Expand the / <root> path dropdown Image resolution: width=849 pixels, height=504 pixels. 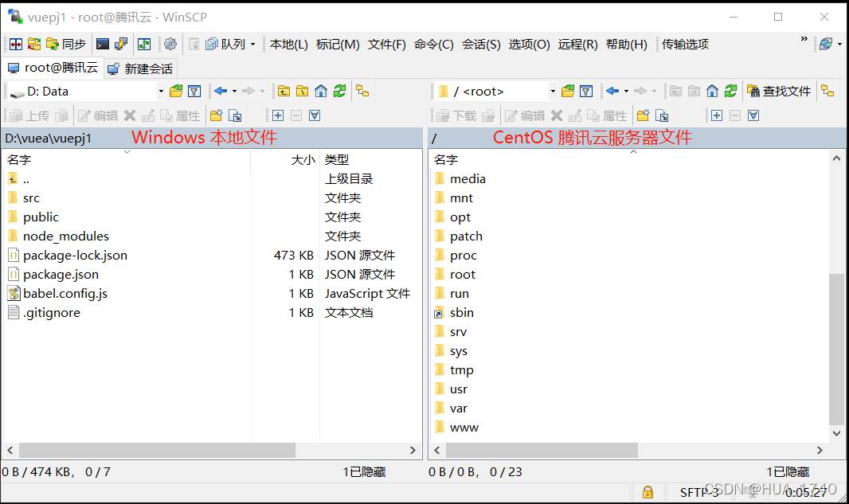coord(552,92)
